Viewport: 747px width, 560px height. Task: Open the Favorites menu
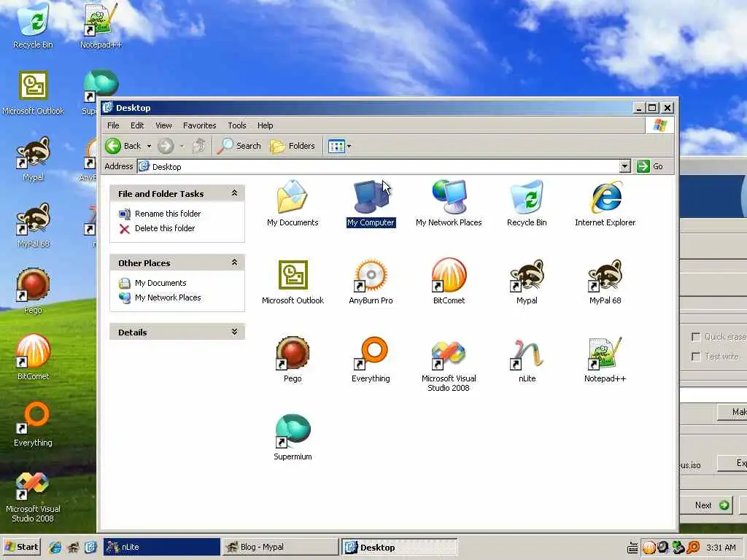200,125
